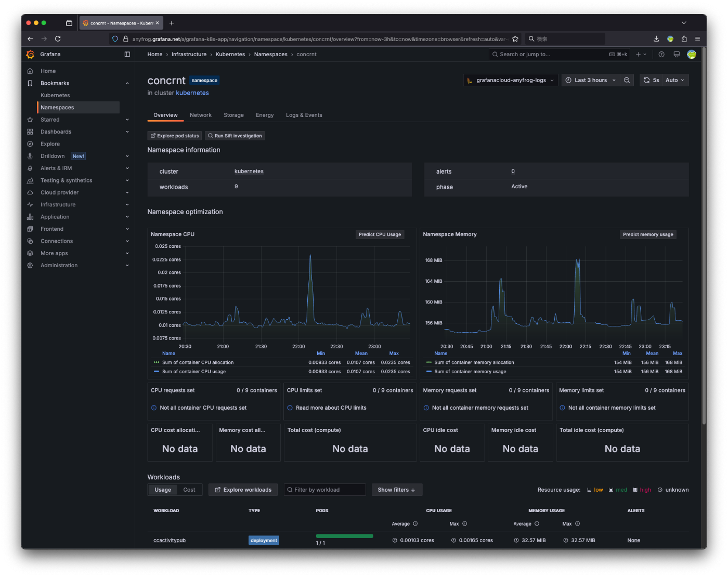Bookmark page with the star icon in URL bar
Screen dimensions: 728x577
click(515, 38)
